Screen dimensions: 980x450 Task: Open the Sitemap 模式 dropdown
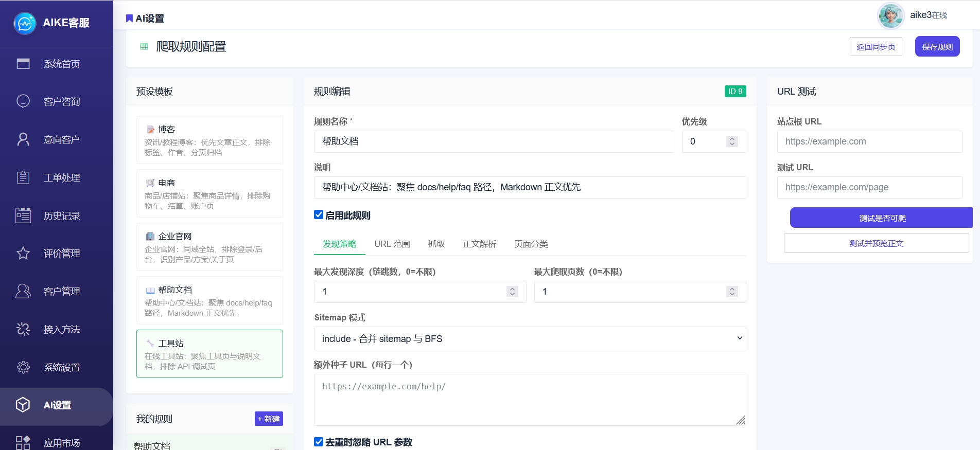(x=530, y=338)
